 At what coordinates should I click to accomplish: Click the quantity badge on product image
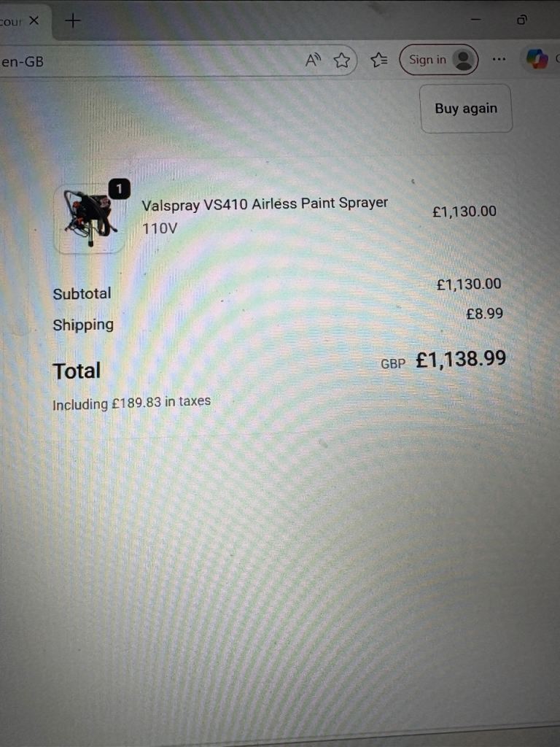[x=119, y=189]
